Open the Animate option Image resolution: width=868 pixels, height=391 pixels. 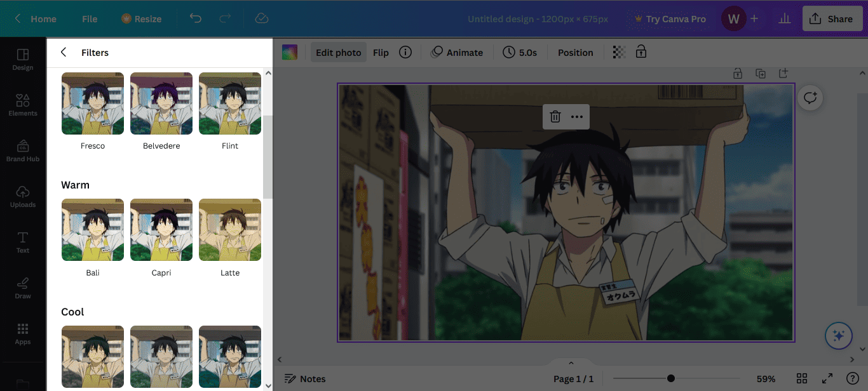457,53
